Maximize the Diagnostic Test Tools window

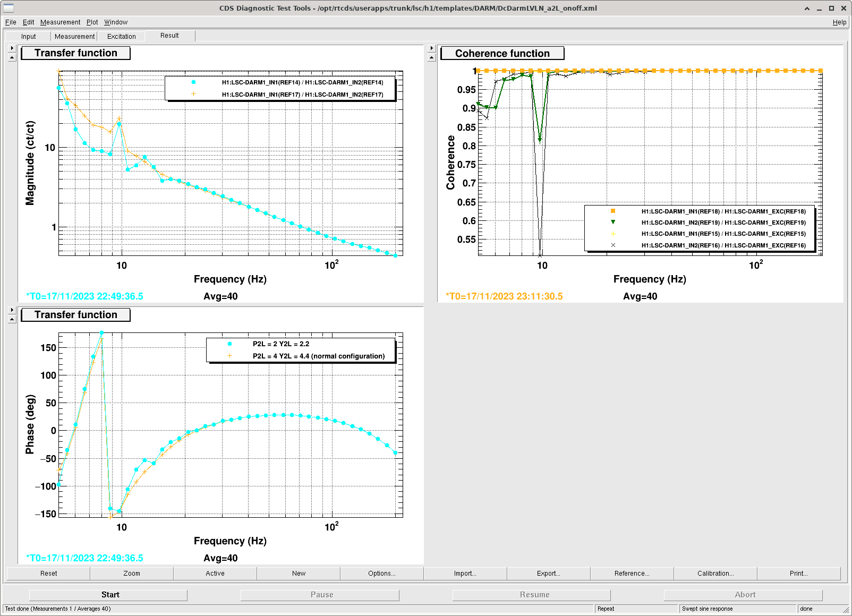832,8
